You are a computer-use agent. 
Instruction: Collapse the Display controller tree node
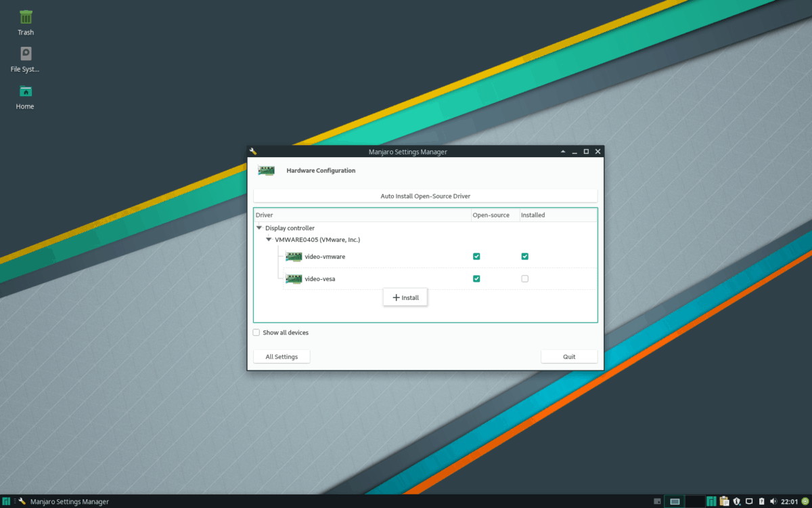(x=259, y=228)
